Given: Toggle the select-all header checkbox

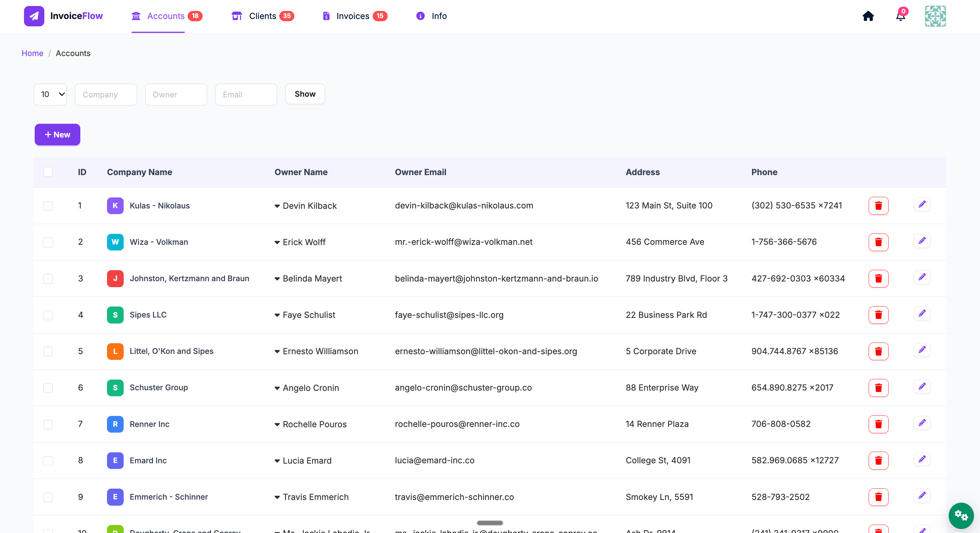Looking at the screenshot, I should point(48,172).
